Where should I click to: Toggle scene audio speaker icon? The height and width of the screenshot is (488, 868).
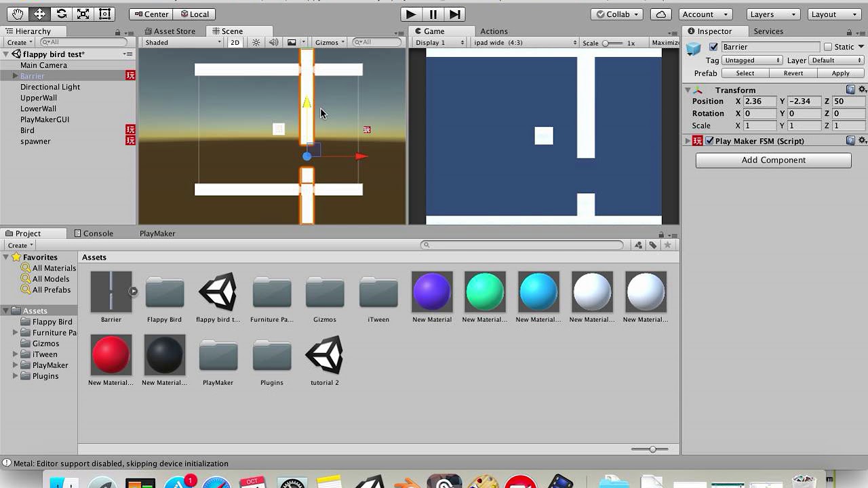[273, 42]
